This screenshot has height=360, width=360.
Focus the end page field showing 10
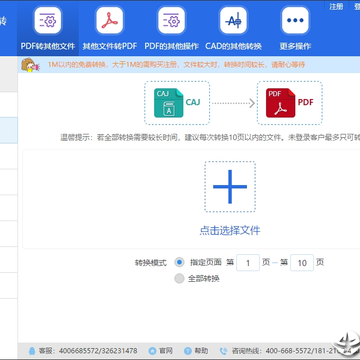point(302,263)
